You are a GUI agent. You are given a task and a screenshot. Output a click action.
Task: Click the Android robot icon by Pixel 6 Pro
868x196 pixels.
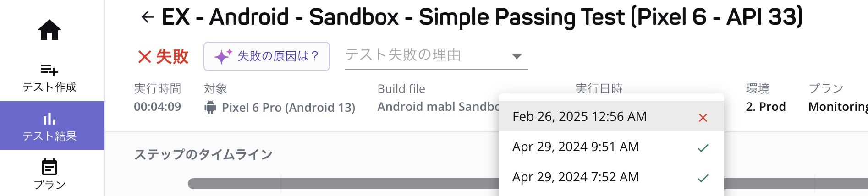210,107
